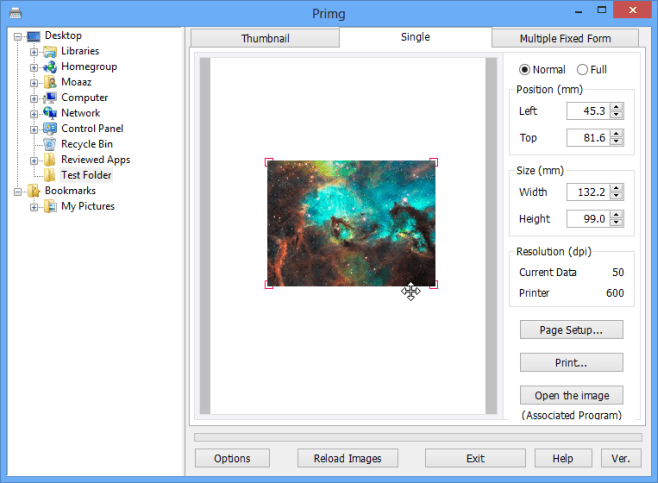Click the Homegroup icon in tree
Screen dimensions: 658x483
click(50, 67)
